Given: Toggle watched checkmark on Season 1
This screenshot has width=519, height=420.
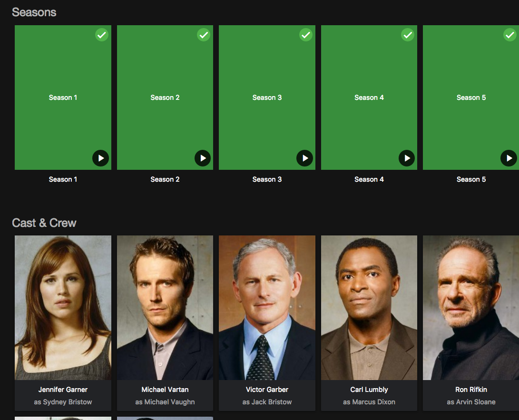Looking at the screenshot, I should (102, 35).
